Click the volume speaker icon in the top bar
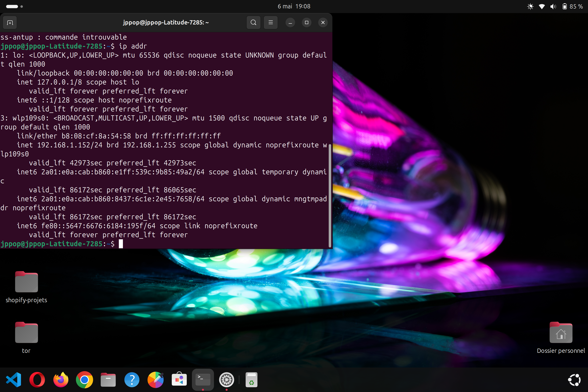Image resolution: width=588 pixels, height=392 pixels. [x=553, y=7]
